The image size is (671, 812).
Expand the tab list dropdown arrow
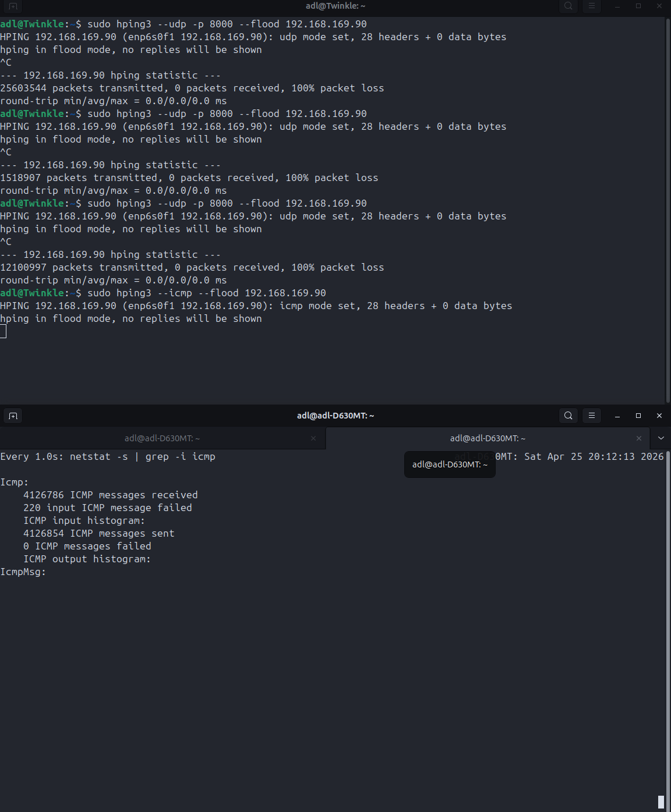[x=661, y=438]
